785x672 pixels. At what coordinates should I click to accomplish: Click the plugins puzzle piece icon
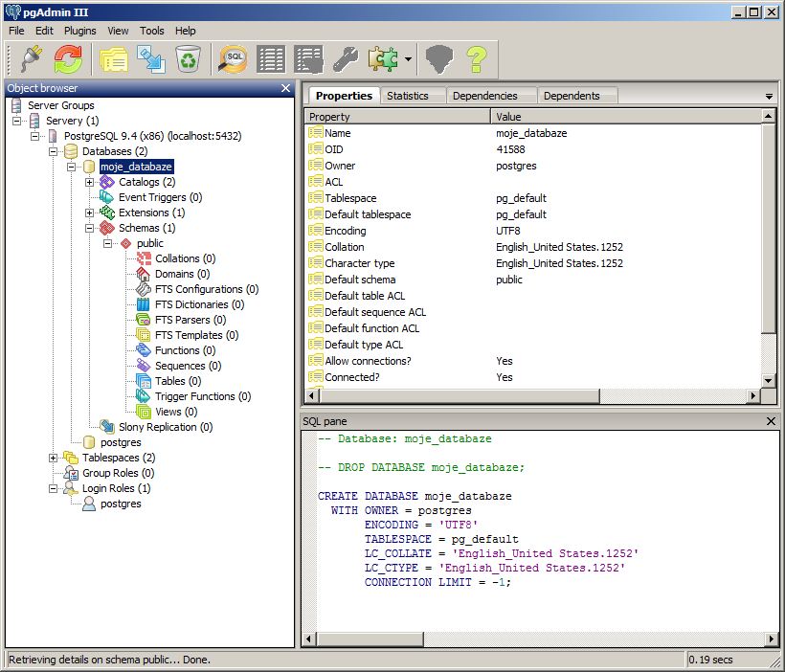tap(382, 59)
